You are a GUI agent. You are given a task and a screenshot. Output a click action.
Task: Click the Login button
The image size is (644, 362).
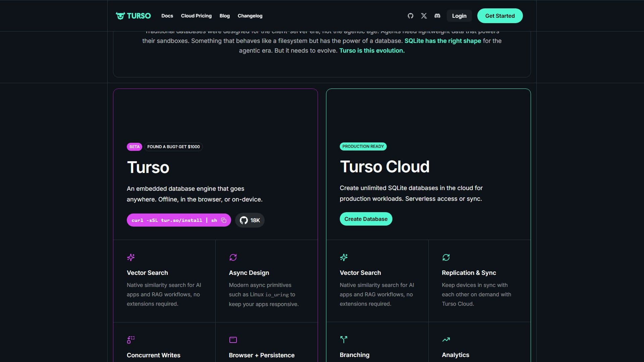pos(459,16)
